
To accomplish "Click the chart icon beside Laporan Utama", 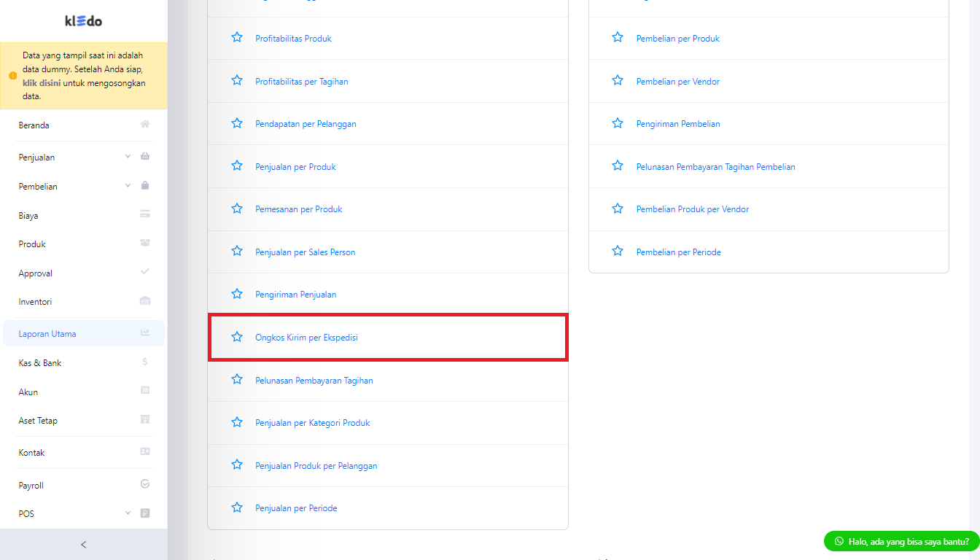I will [145, 333].
